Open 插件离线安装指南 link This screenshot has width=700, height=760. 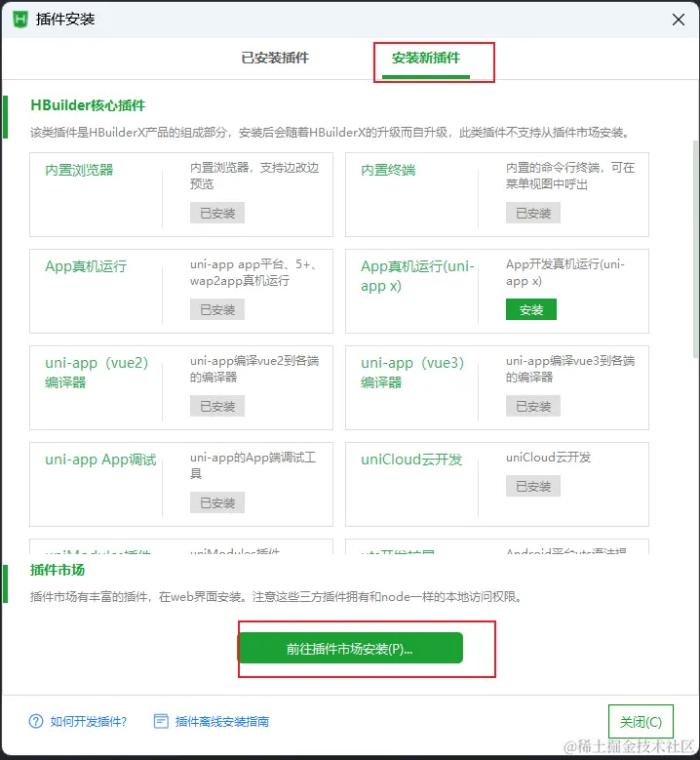tap(222, 722)
